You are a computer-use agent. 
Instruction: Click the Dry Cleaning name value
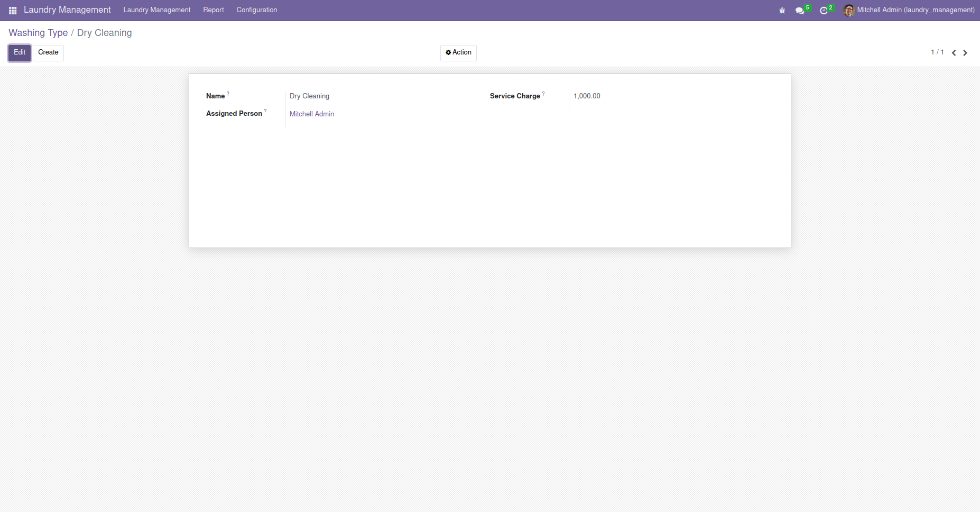click(x=309, y=96)
